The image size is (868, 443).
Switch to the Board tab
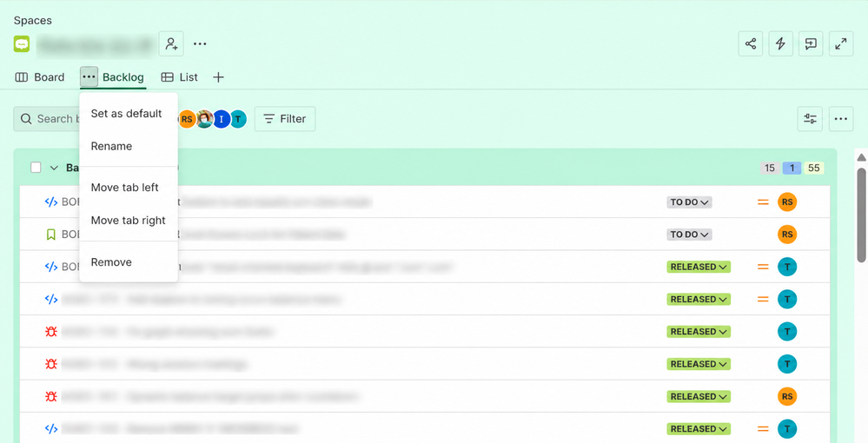click(x=40, y=77)
